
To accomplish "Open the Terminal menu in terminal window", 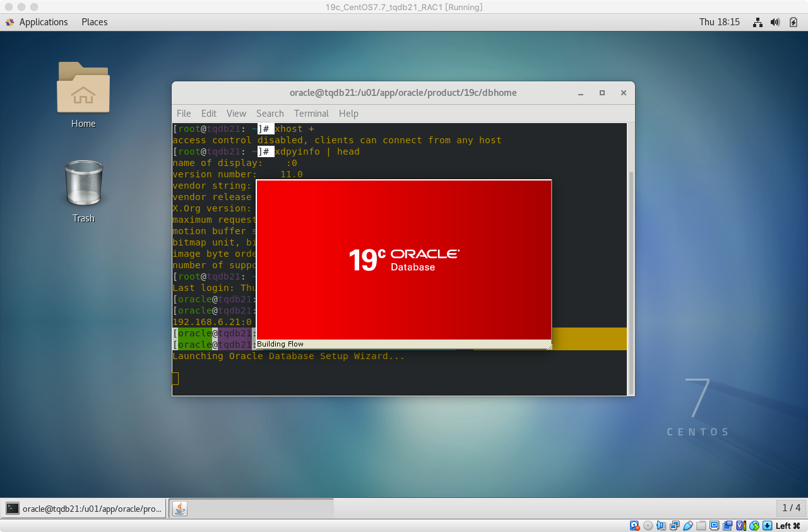I will (x=311, y=114).
